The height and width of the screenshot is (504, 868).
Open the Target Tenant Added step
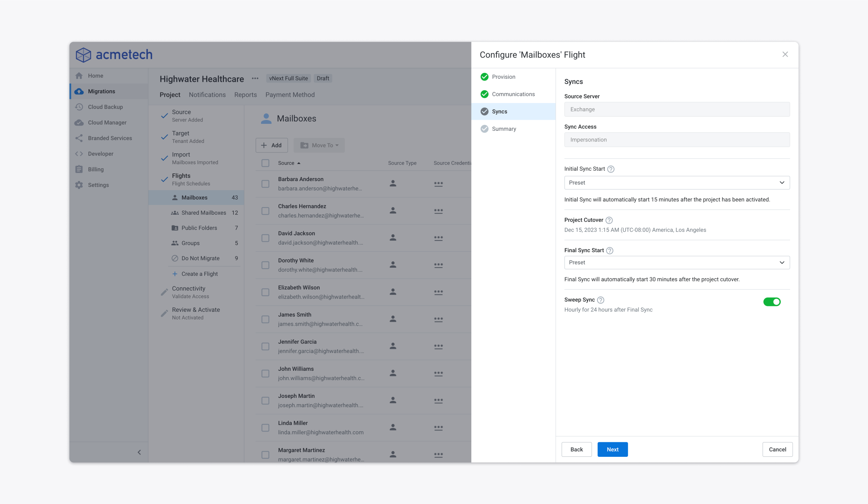coord(197,137)
